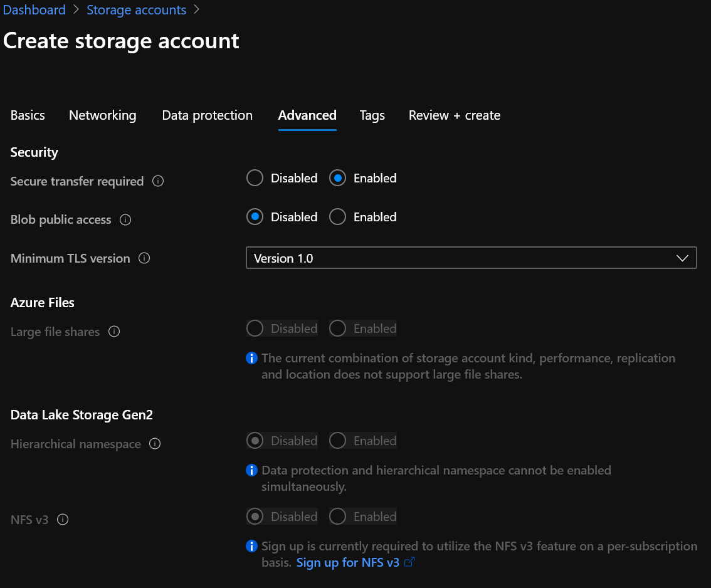
Task: Click the Azure Files section heading
Action: coord(42,302)
